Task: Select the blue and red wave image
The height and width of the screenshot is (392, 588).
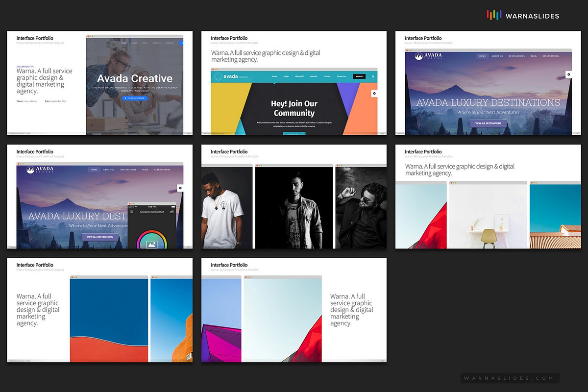Action: tap(109, 320)
